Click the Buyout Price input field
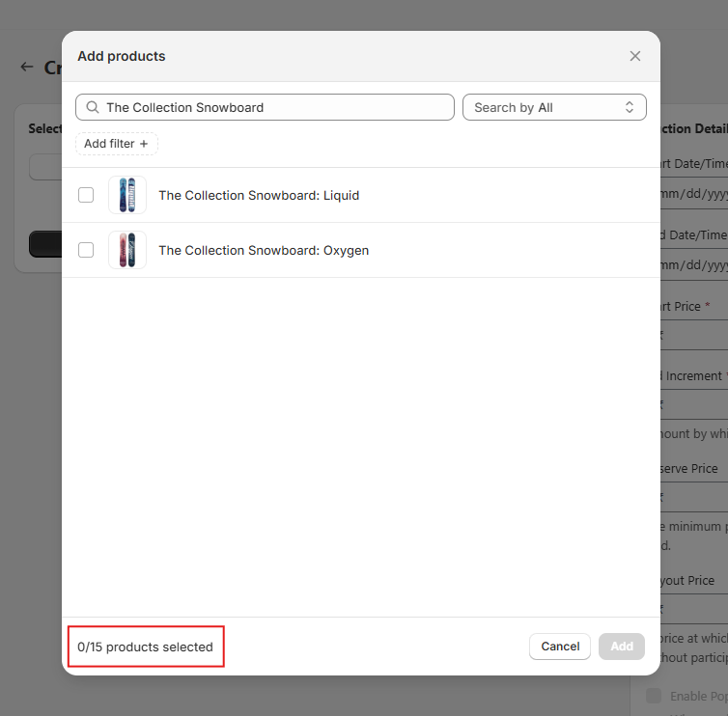Image resolution: width=728 pixels, height=716 pixels. pyautogui.click(x=694, y=609)
